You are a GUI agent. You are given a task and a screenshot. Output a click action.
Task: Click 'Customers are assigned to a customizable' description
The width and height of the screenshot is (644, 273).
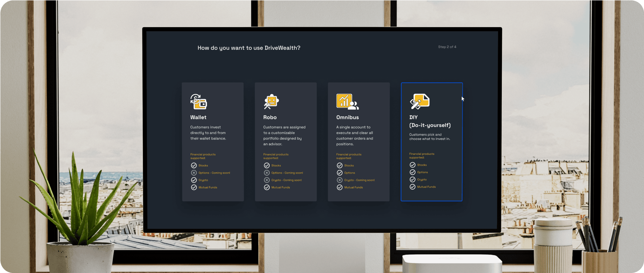click(284, 135)
